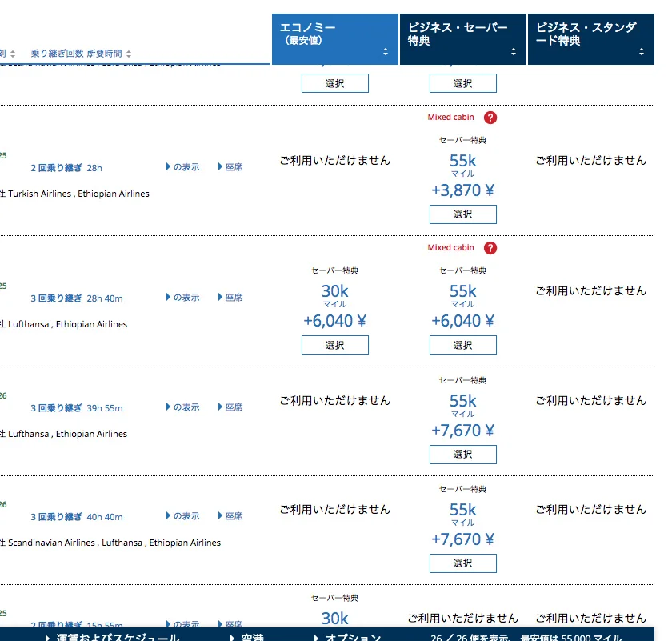The width and height of the screenshot is (672, 641).
Task: Expand details (の表示) for 39h 55m flight
Action: (x=183, y=407)
